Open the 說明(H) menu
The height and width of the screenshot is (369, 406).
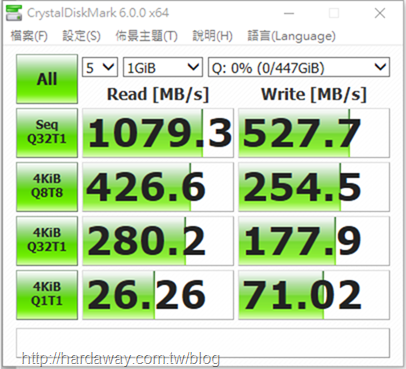213,36
